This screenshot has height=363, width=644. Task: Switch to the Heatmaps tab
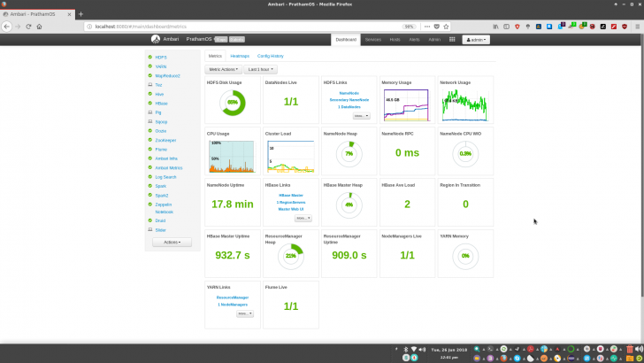240,56
